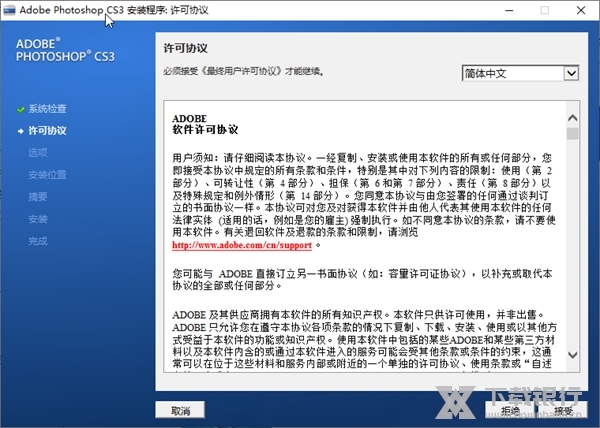Image resolution: width=600 pixels, height=428 pixels.
Task: Select 摘要 step in sidebar
Action: (38, 197)
